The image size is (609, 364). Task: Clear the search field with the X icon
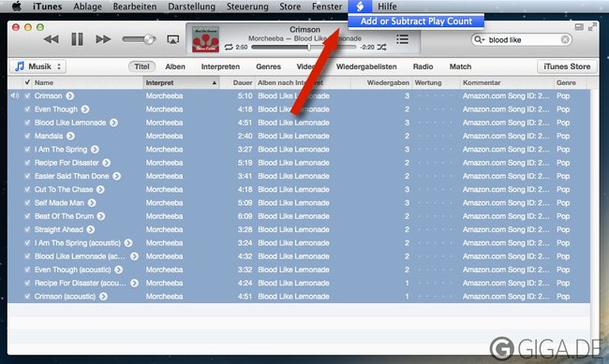[565, 39]
